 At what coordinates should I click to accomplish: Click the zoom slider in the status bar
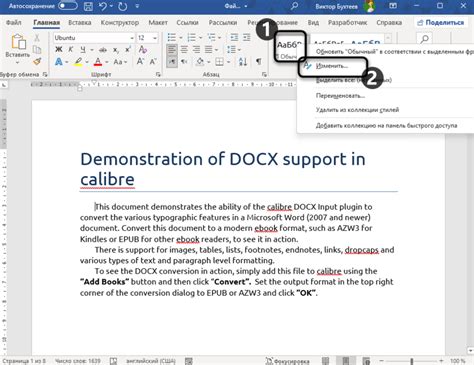point(412,361)
